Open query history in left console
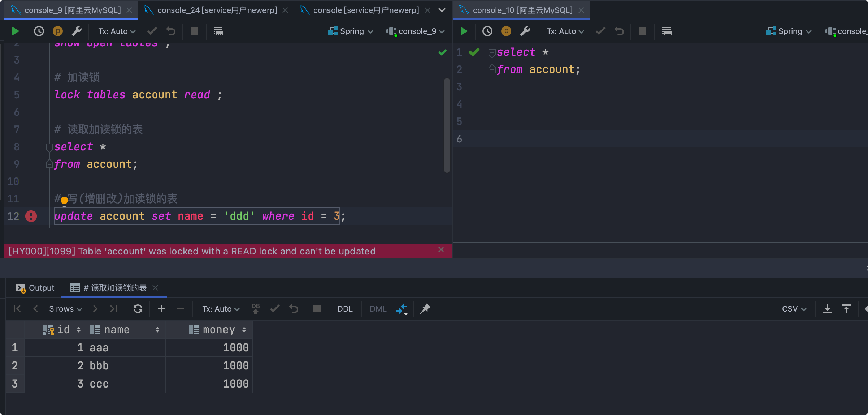Screen dimensions: 868x415 pyautogui.click(x=39, y=31)
